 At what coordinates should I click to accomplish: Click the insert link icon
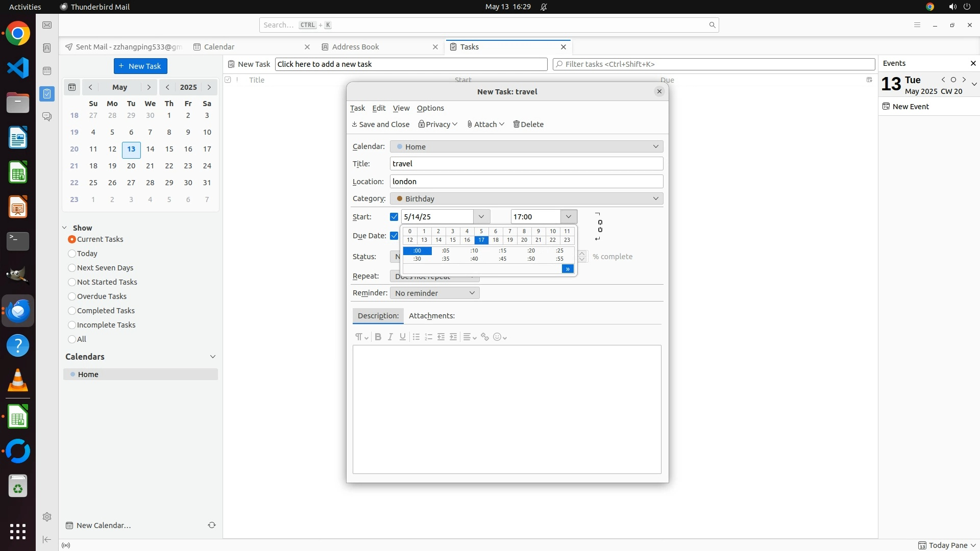tap(485, 337)
